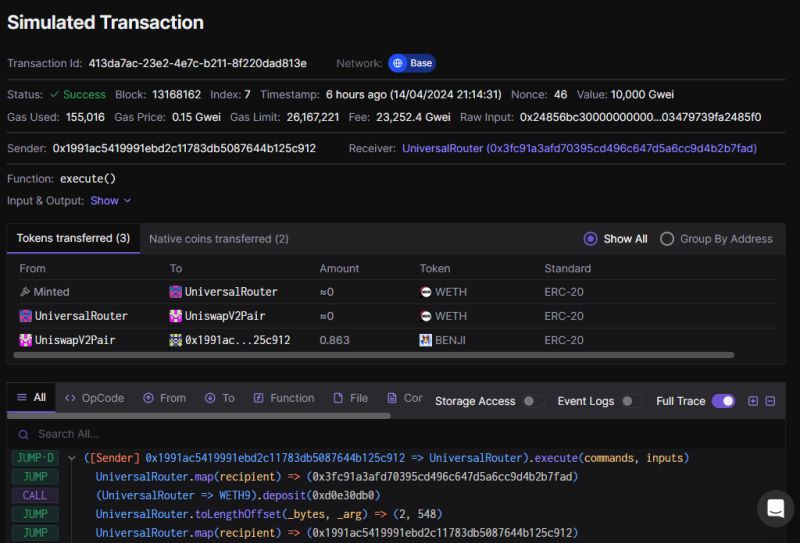Click the hamburger icon on All tab
Viewport: 800px width, 543px height.
pos(22,397)
